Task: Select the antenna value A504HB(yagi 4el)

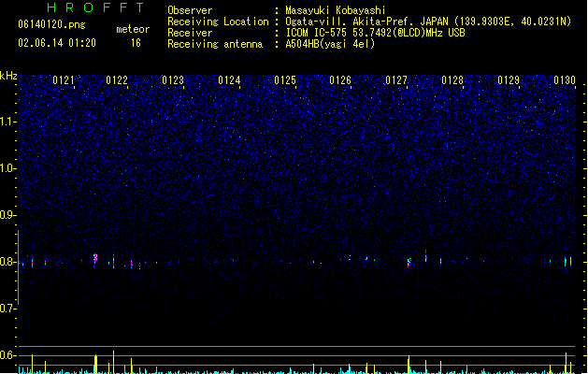Action: tap(330, 44)
